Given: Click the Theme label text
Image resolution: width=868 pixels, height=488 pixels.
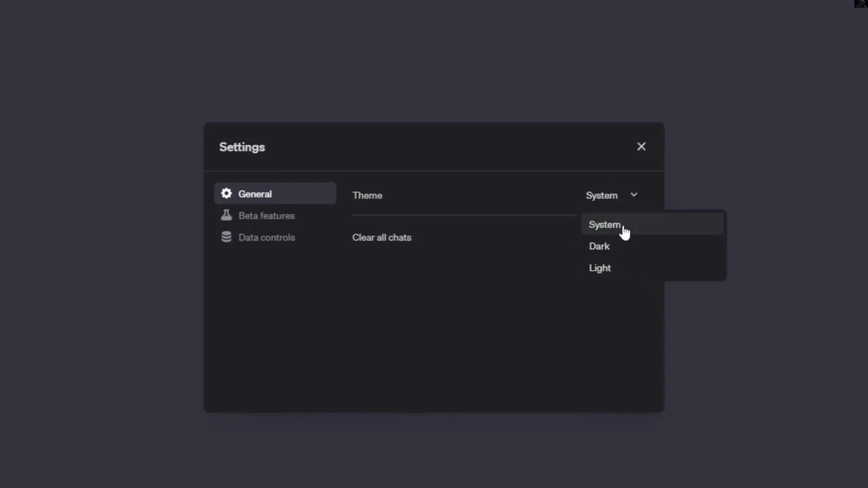Looking at the screenshot, I should pos(367,195).
